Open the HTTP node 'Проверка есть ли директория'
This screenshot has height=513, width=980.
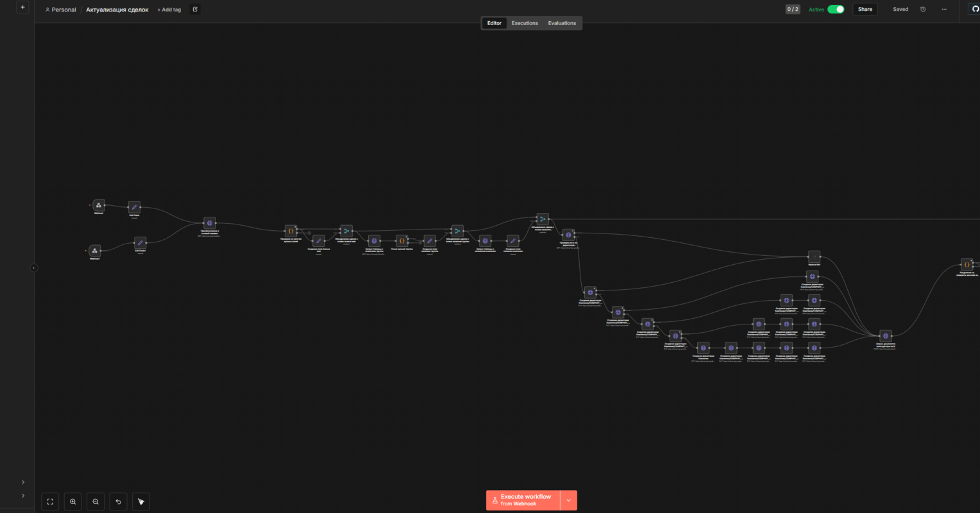568,235
